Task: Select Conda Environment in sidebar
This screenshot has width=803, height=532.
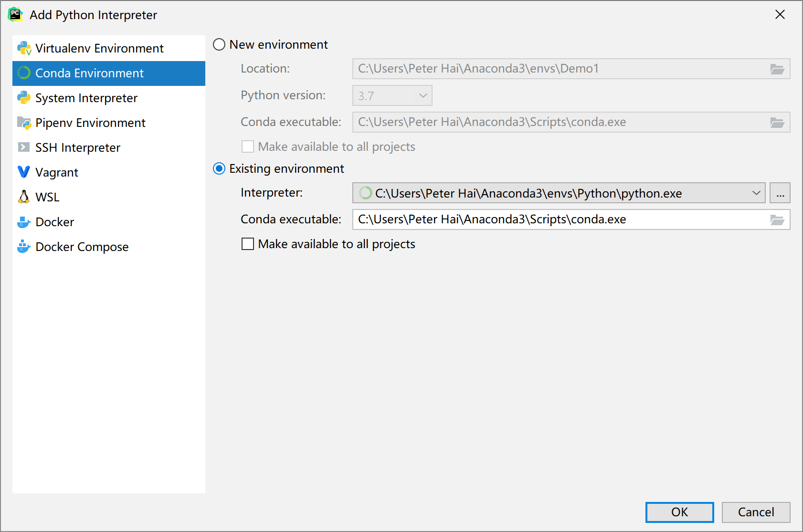Action: coord(109,73)
